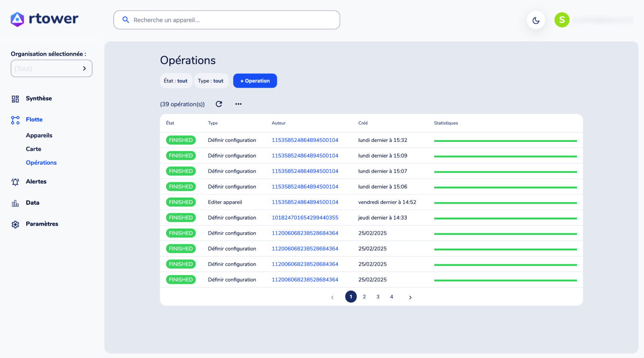Click the next page arrow
The width and height of the screenshot is (644, 358).
pyautogui.click(x=410, y=297)
